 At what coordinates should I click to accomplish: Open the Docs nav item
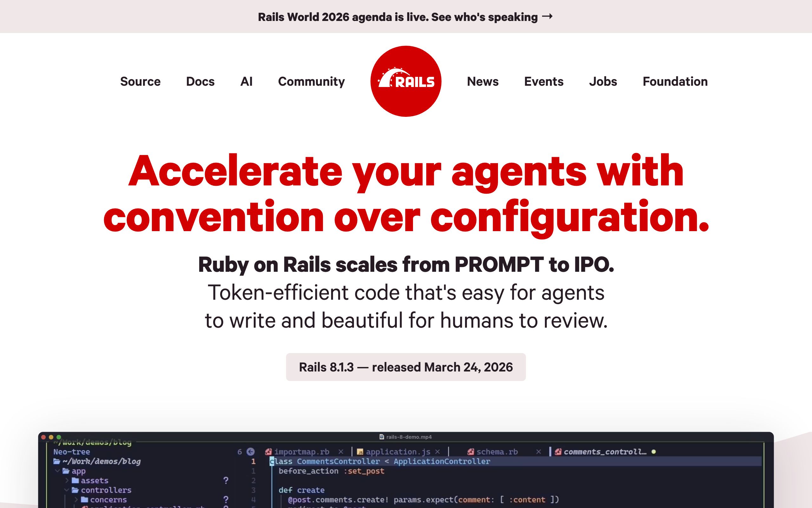[x=200, y=81]
